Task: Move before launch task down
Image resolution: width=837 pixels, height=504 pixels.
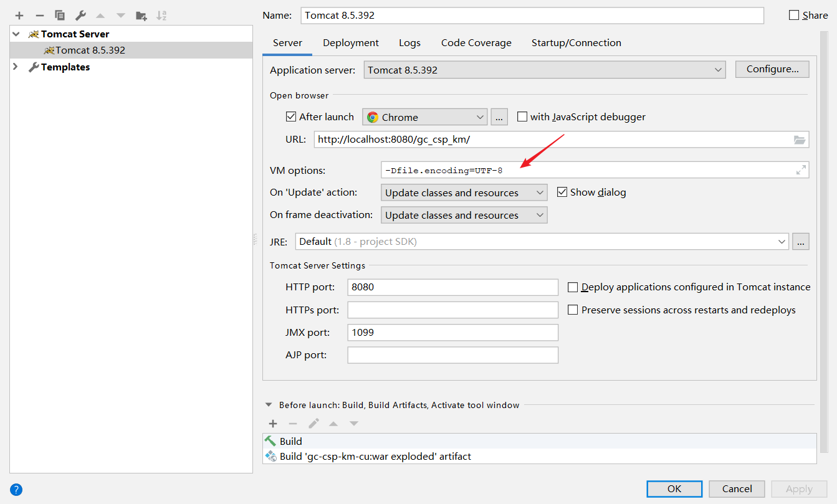Action: [x=354, y=424]
